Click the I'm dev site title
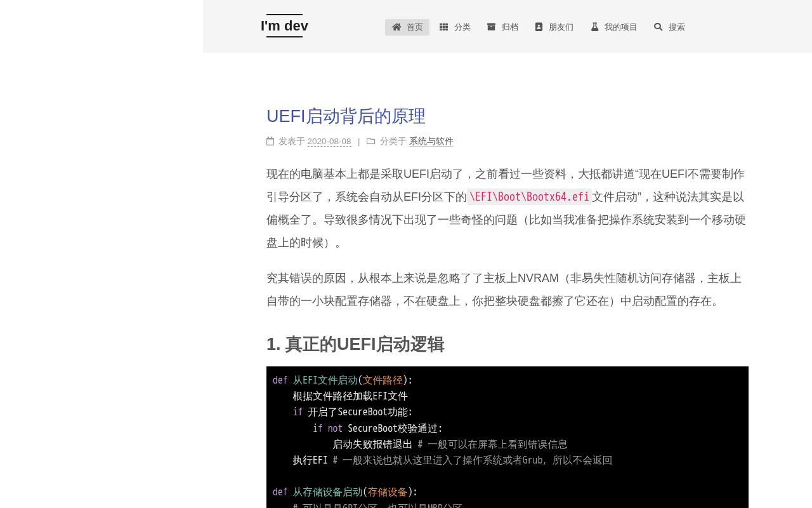Viewport: 812px width, 508px height. coord(284,26)
